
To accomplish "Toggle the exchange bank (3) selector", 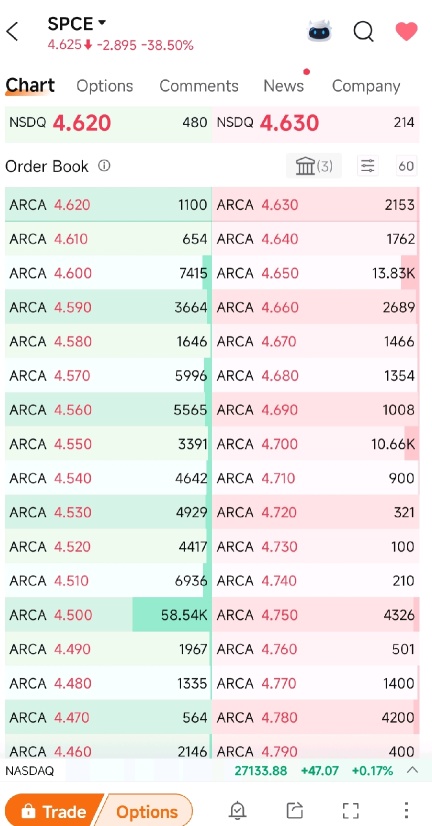I will (x=314, y=166).
